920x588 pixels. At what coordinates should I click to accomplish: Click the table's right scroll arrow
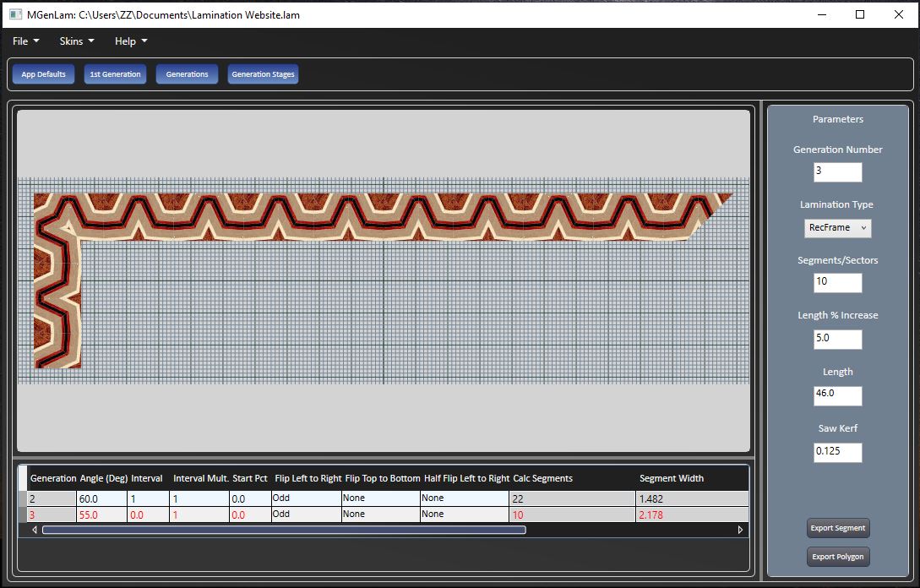pyautogui.click(x=740, y=531)
